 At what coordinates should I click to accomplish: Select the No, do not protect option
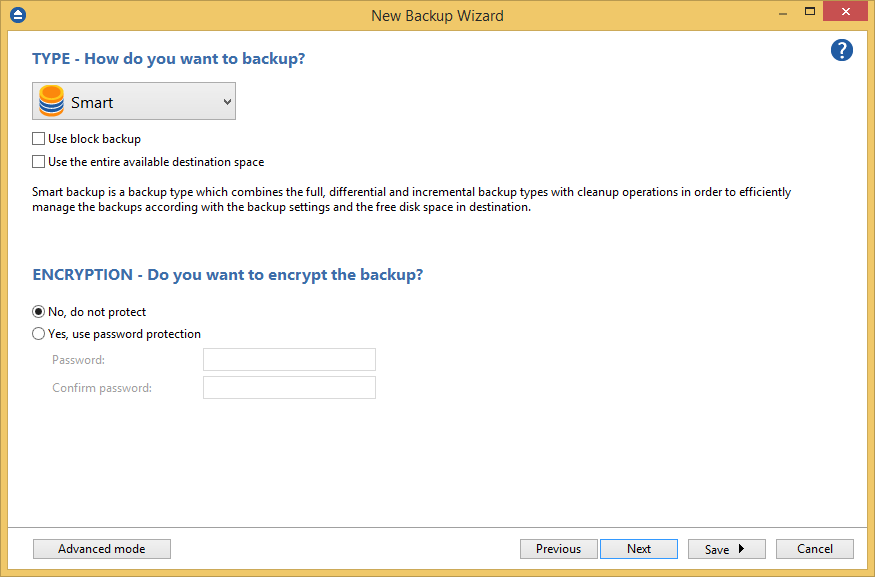pyautogui.click(x=39, y=312)
